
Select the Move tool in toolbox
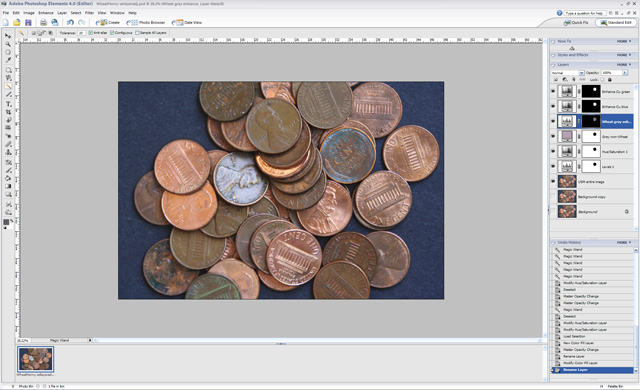click(8, 35)
